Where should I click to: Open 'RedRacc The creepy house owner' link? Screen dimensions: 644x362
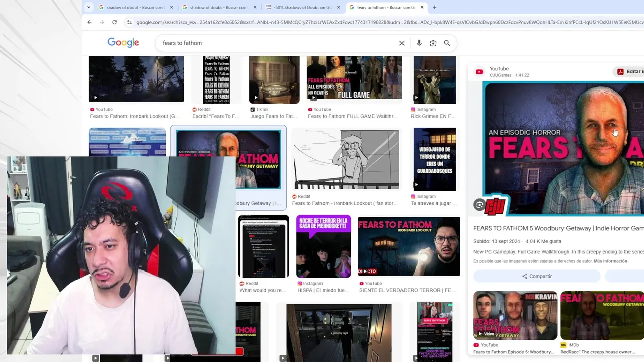(598, 352)
